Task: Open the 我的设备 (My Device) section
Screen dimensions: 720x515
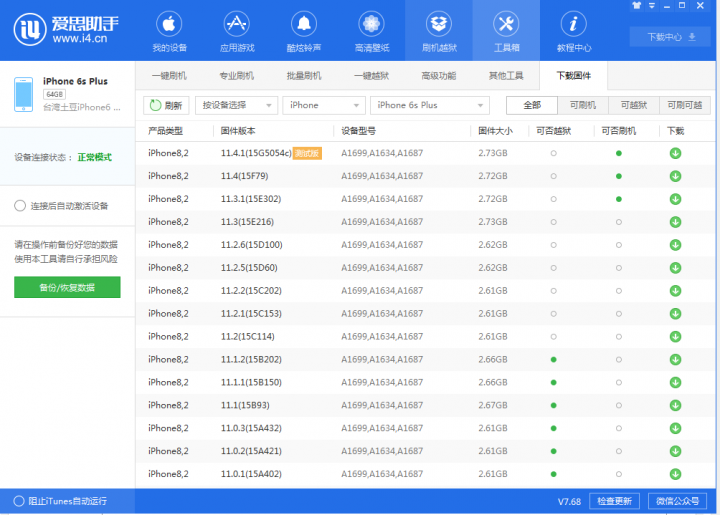Action: pos(169,31)
